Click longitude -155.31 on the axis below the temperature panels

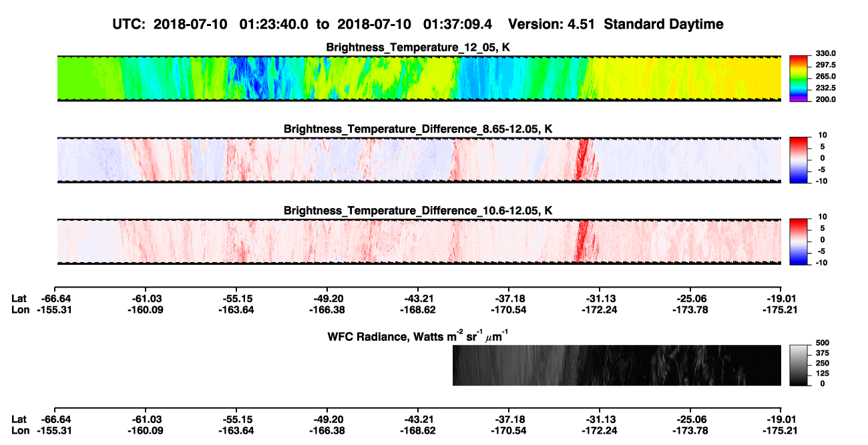tap(55, 310)
